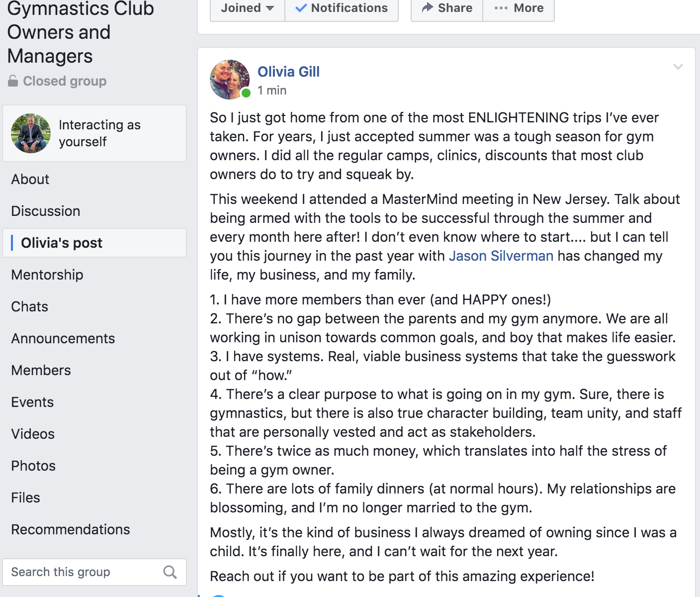Go to the Announcements tab
Image resolution: width=700 pixels, height=597 pixels.
click(x=63, y=338)
